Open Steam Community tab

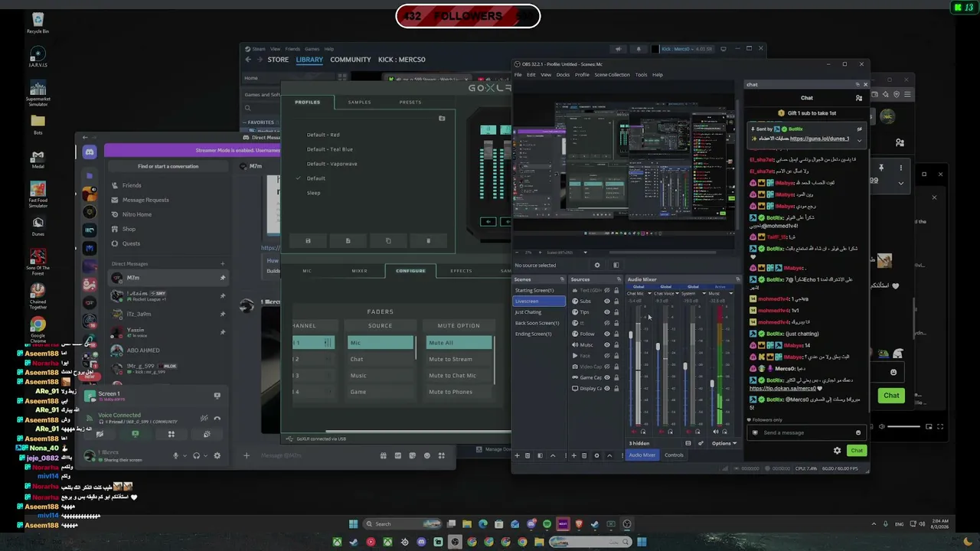pyautogui.click(x=351, y=60)
